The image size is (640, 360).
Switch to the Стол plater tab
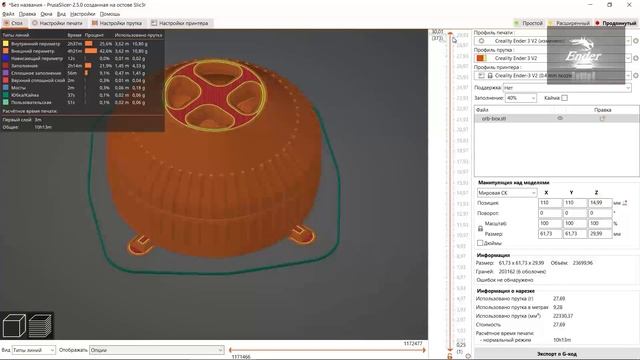tap(14, 23)
